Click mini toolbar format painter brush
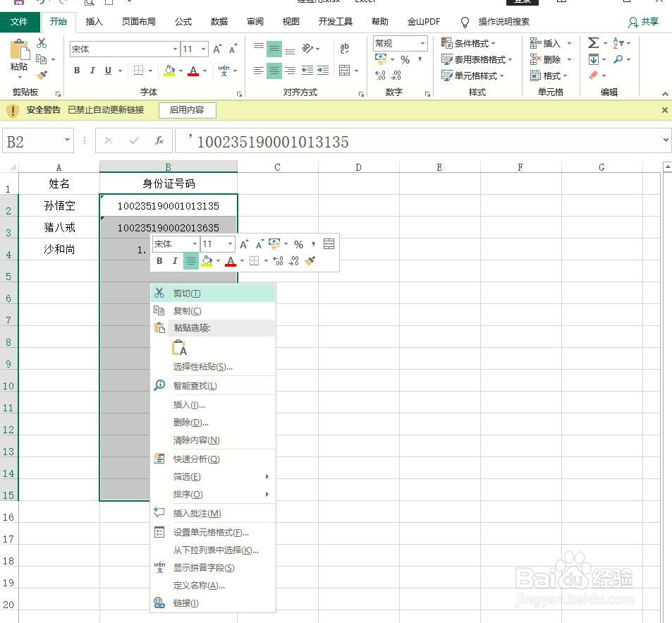 (x=310, y=260)
